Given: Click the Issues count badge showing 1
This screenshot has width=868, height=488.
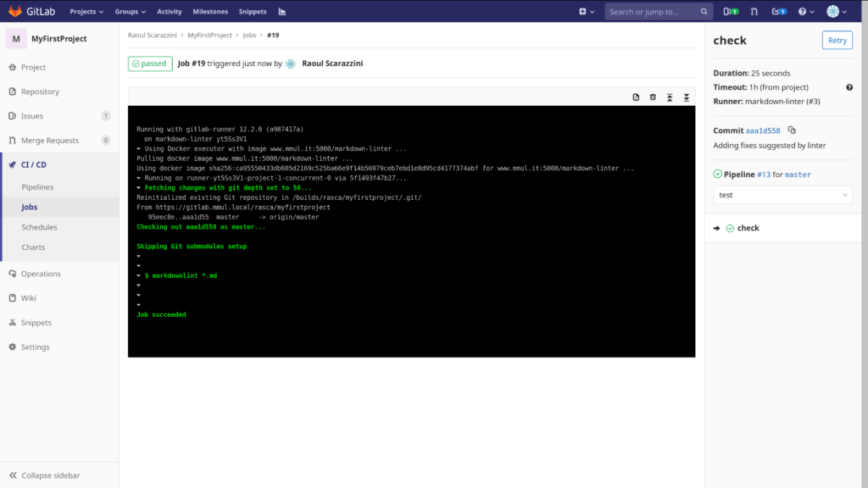Looking at the screenshot, I should point(106,115).
